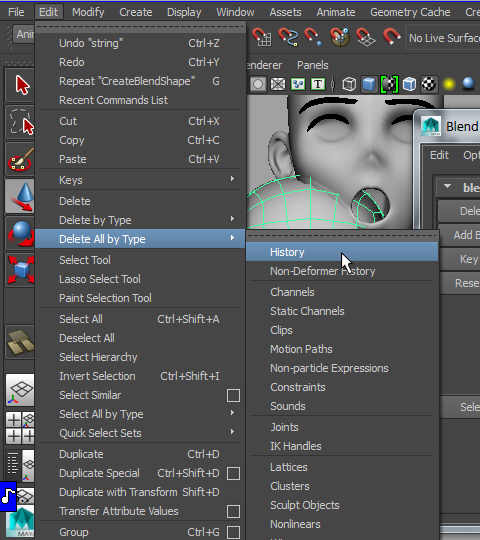Select the Paint Selection tool icon
The width and height of the screenshot is (480, 540).
[20, 159]
